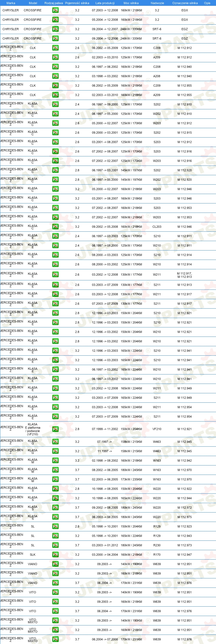Click the Lata produkcji column header

(105, 3)
